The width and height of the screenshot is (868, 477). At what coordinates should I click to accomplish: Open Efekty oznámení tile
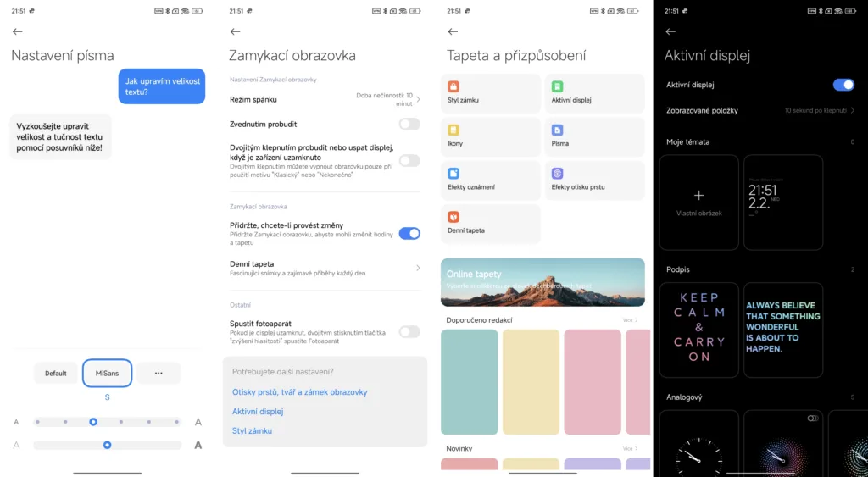[x=490, y=180]
